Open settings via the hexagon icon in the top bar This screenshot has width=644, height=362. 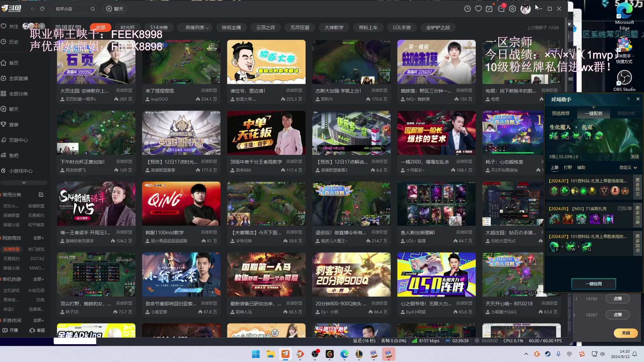click(x=512, y=9)
